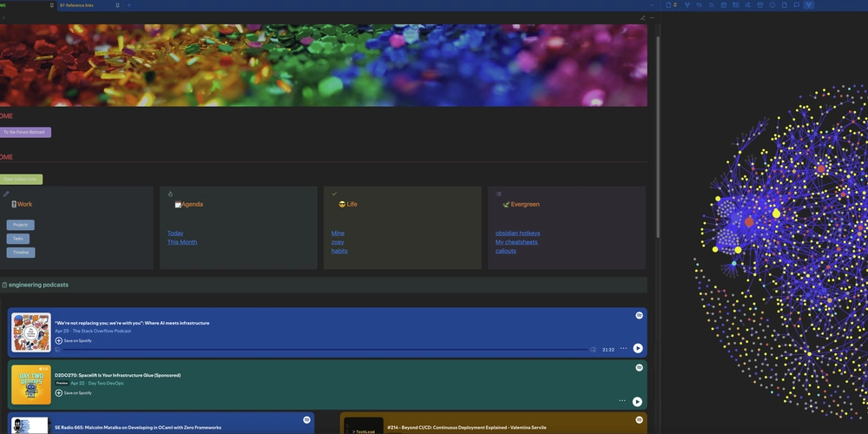Open Day Two DevOps cover thumbnail
868x434 pixels.
coord(31,385)
